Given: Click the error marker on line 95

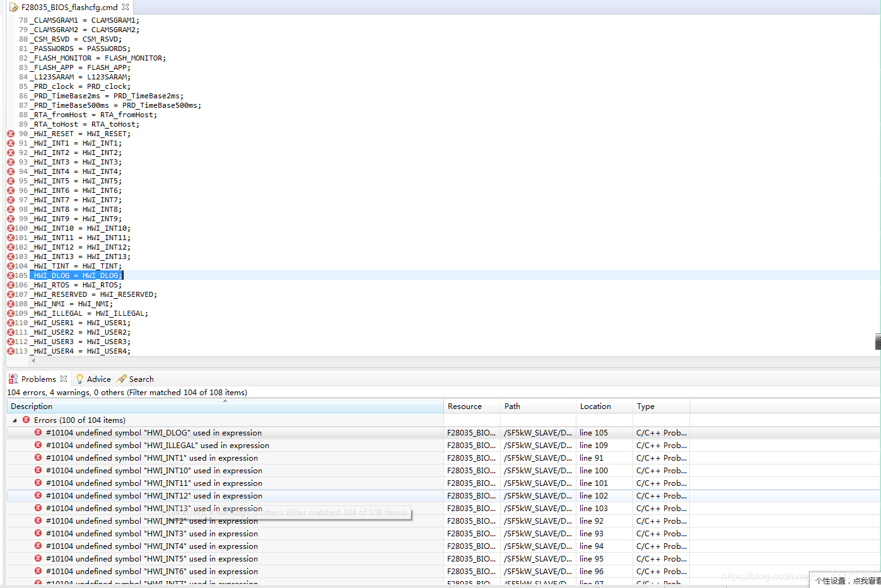Looking at the screenshot, I should coord(11,181).
